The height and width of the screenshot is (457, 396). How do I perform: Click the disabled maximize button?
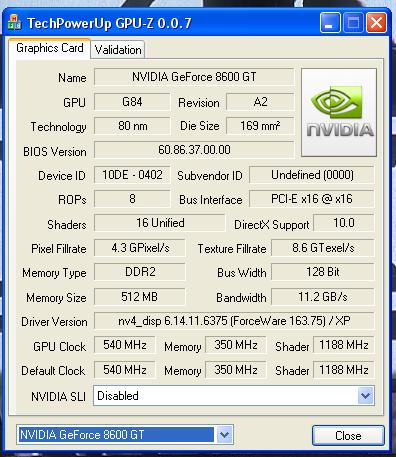click(353, 23)
